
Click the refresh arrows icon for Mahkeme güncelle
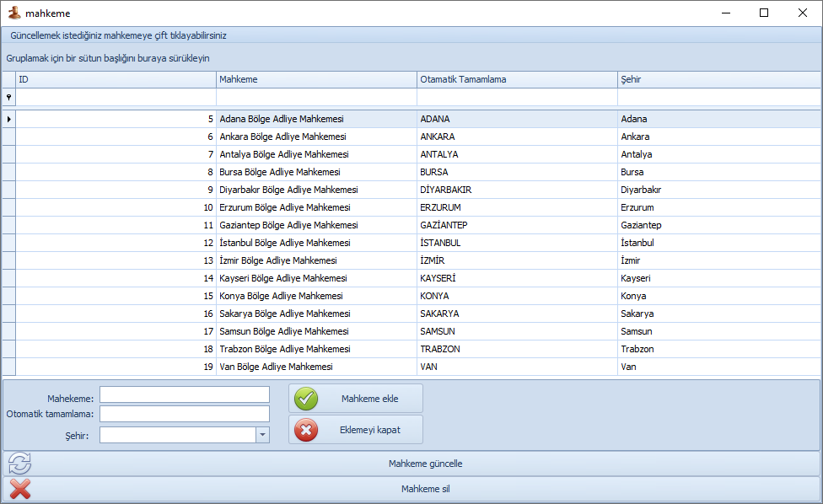(x=19, y=464)
